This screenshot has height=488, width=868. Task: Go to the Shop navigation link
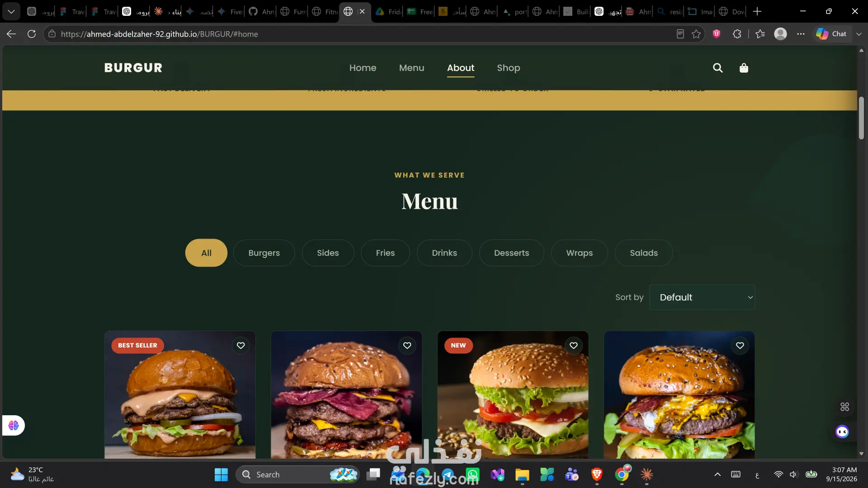pyautogui.click(x=508, y=68)
